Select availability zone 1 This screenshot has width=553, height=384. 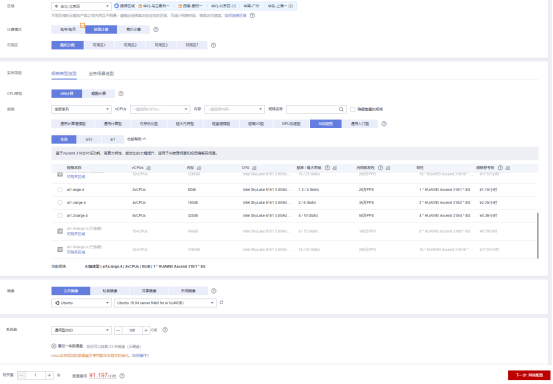(x=99, y=45)
